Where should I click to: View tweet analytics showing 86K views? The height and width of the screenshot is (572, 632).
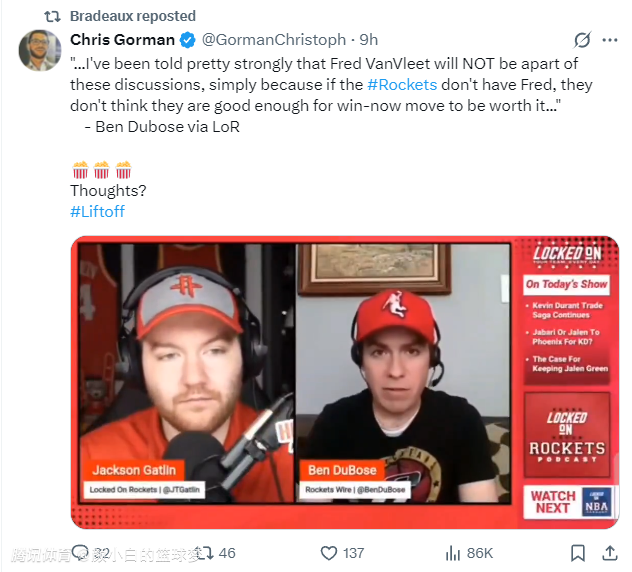(469, 553)
